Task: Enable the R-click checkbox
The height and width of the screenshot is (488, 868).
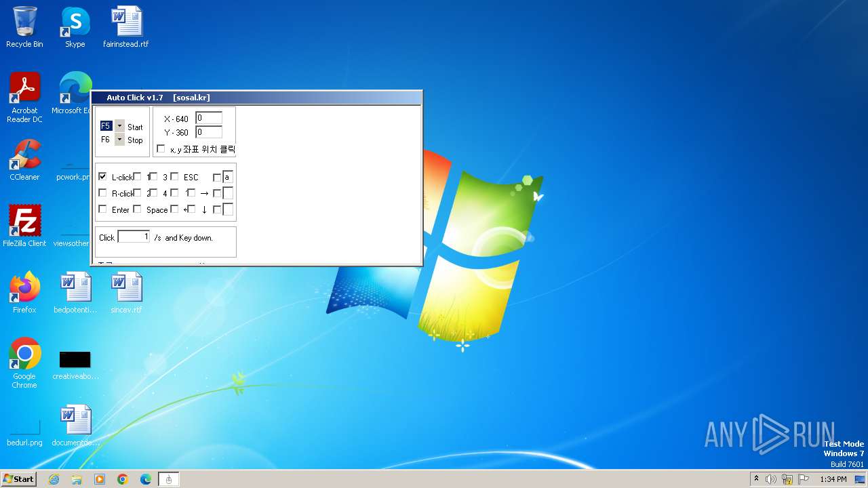Action: tap(102, 193)
